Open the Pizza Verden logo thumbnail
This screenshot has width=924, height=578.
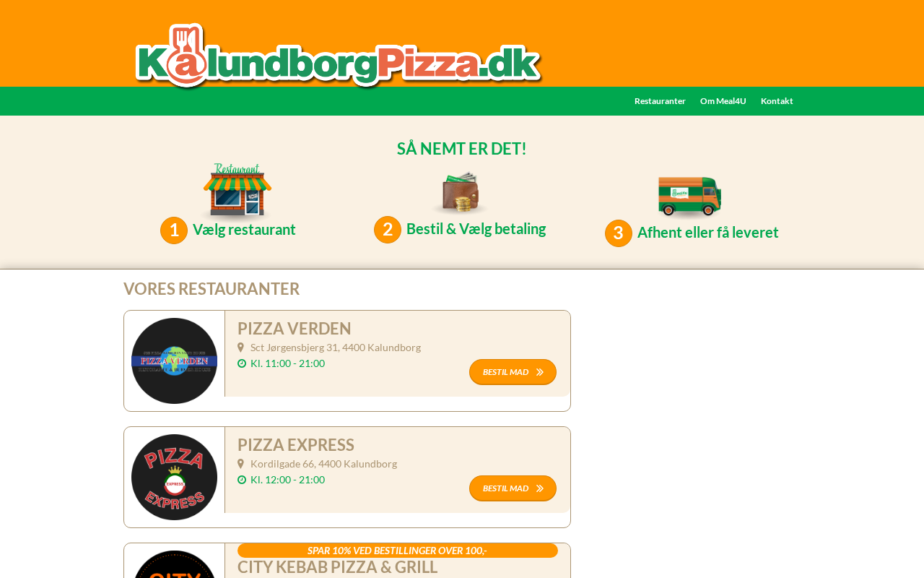pyautogui.click(x=174, y=361)
